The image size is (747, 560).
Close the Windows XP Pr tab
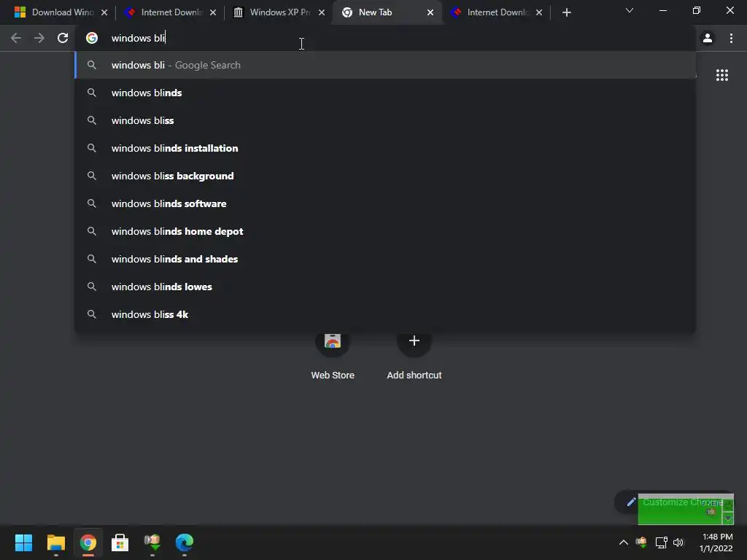click(x=322, y=12)
